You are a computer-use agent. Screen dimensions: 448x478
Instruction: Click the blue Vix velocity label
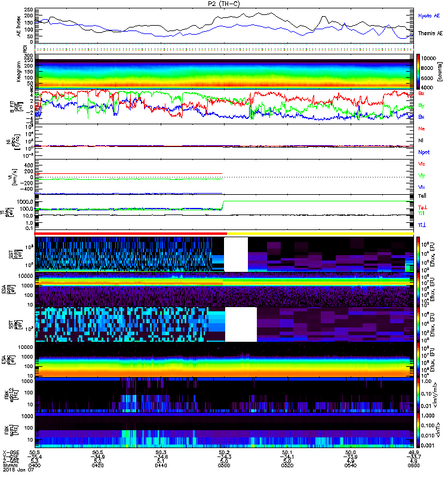(x=421, y=187)
